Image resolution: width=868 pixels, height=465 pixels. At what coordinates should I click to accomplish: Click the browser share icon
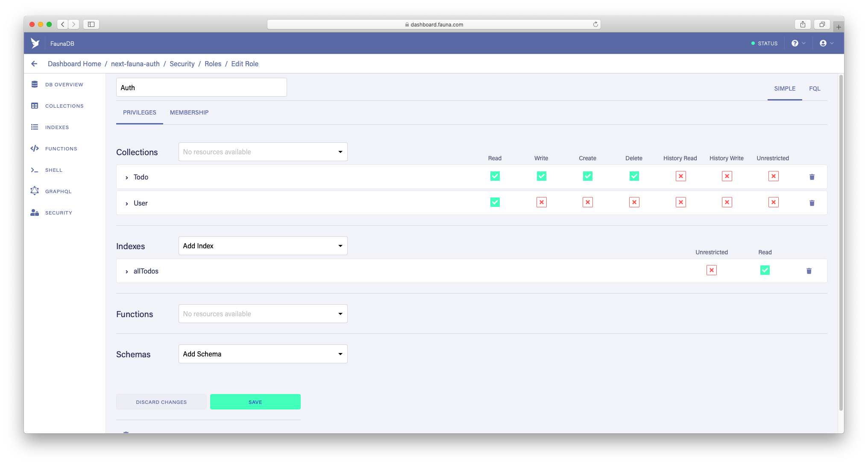coord(803,24)
